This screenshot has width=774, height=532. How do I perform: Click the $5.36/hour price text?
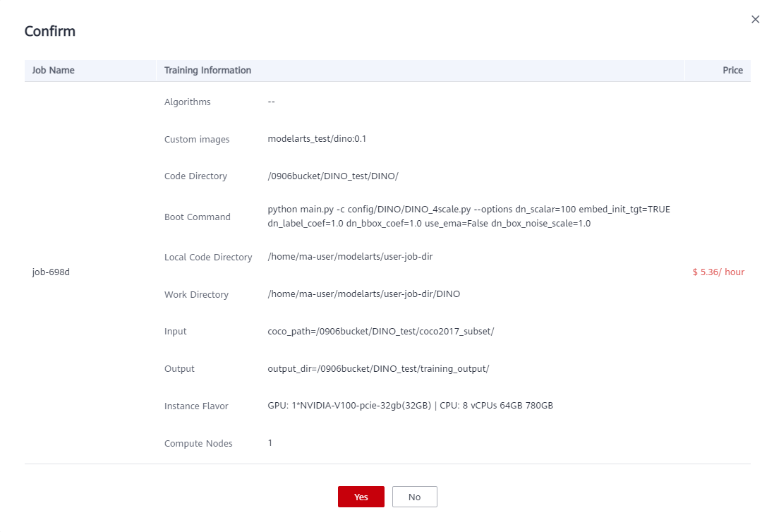coord(718,272)
